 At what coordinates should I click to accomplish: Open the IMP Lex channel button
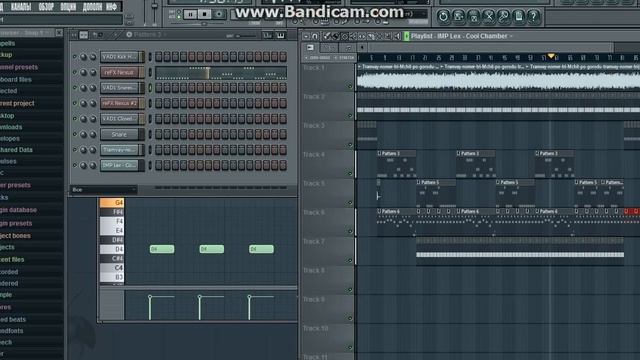click(x=120, y=165)
